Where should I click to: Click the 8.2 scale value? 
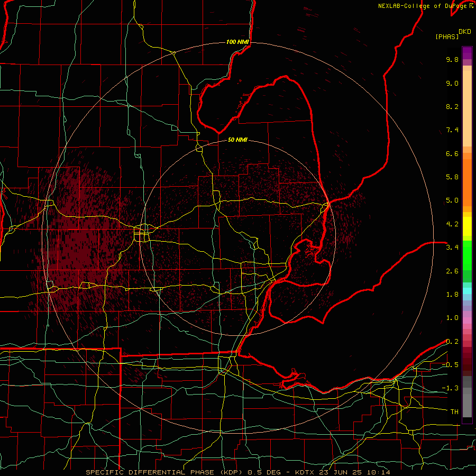tap(452, 106)
